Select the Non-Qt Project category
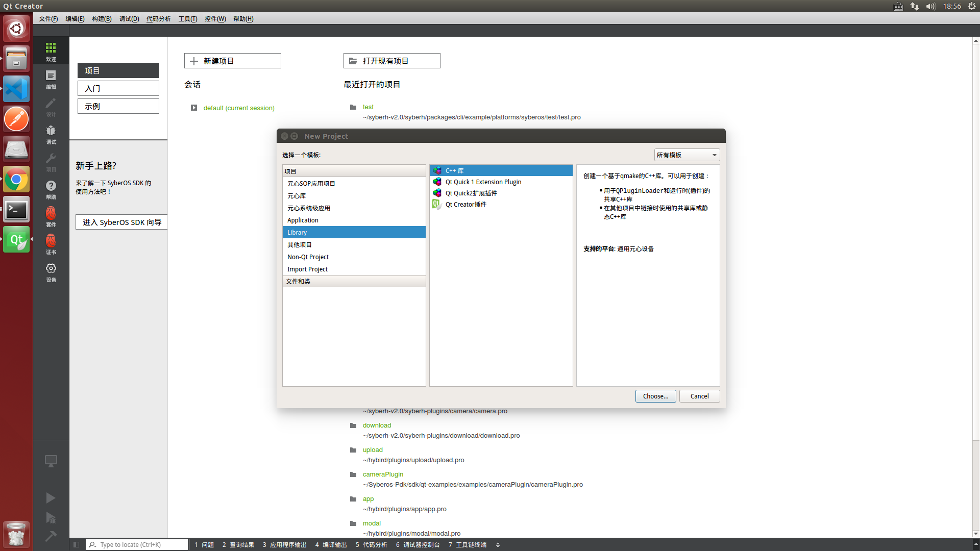Viewport: 980px width, 551px height. pos(354,257)
